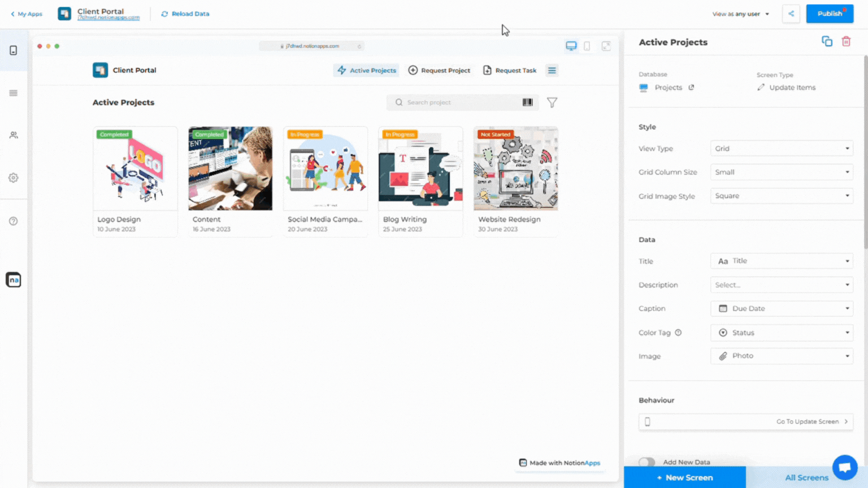
Task: Duplicate the Active Projects screen using the copy icon
Action: [827, 42]
